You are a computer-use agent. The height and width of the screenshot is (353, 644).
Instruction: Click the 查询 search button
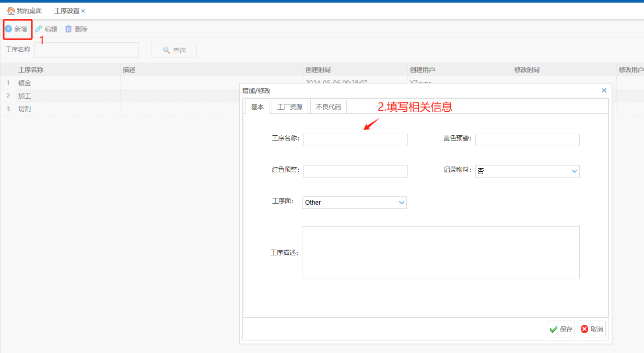click(x=174, y=50)
